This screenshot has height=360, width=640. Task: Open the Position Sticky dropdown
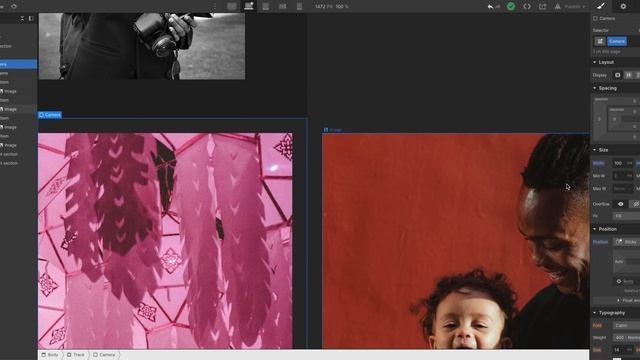click(x=627, y=242)
